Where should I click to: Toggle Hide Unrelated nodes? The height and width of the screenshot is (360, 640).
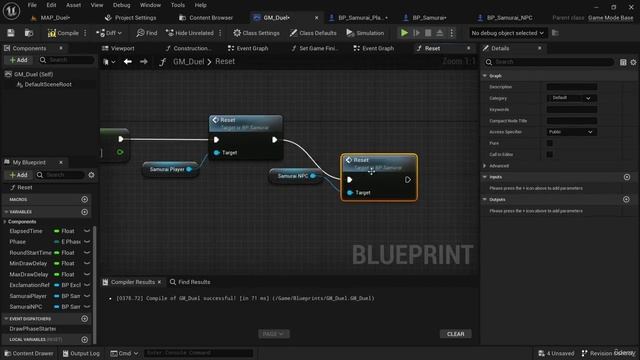pyautogui.click(x=190, y=33)
